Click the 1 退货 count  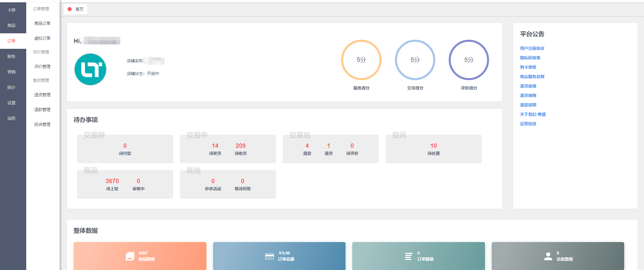(329, 146)
